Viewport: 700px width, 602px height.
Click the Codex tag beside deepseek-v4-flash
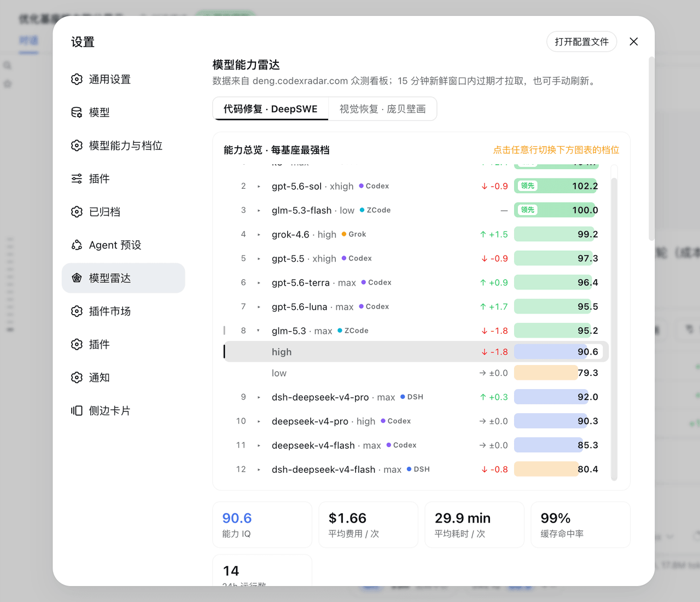pyautogui.click(x=401, y=445)
